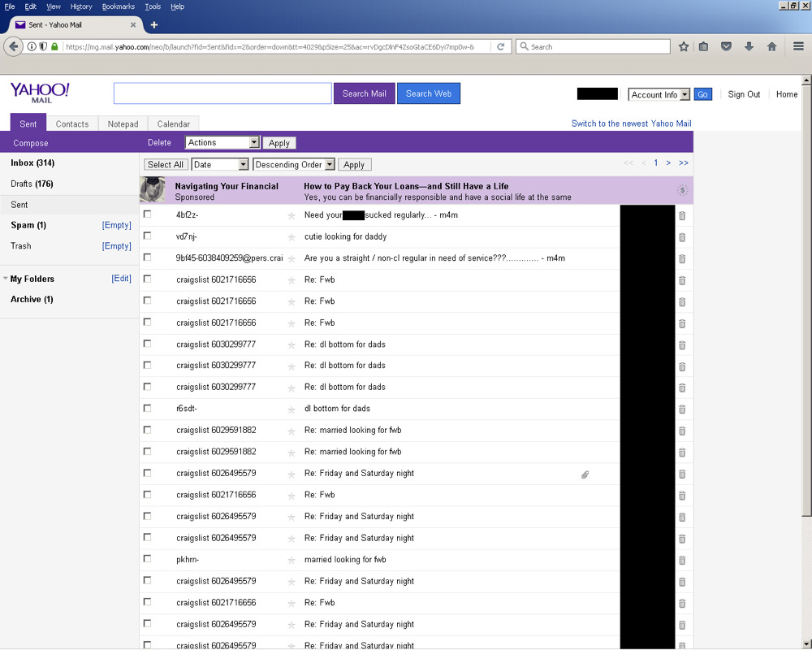Open the History menu
The image size is (812, 650).
(81, 6)
